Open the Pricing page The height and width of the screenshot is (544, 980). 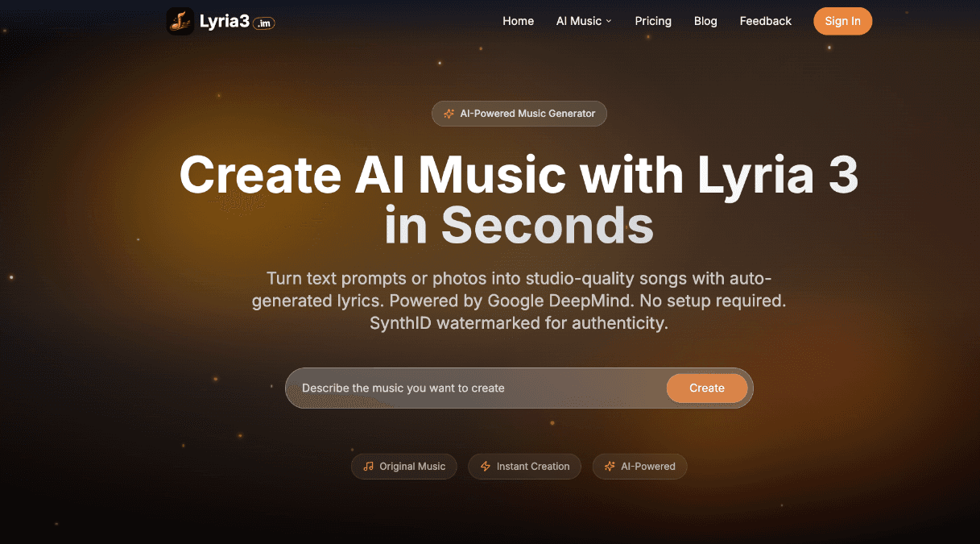pos(653,21)
